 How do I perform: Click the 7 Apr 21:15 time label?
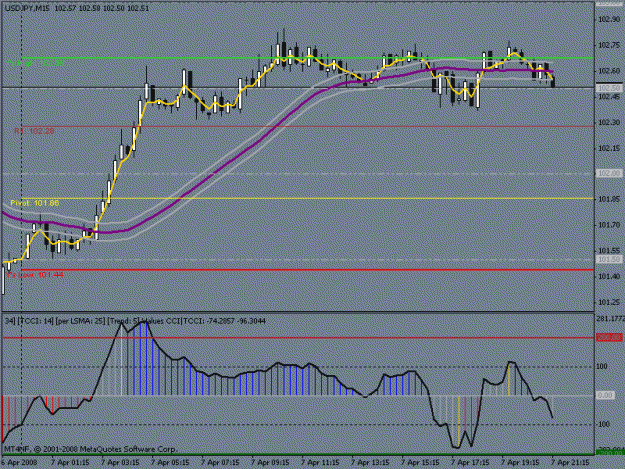click(570, 463)
